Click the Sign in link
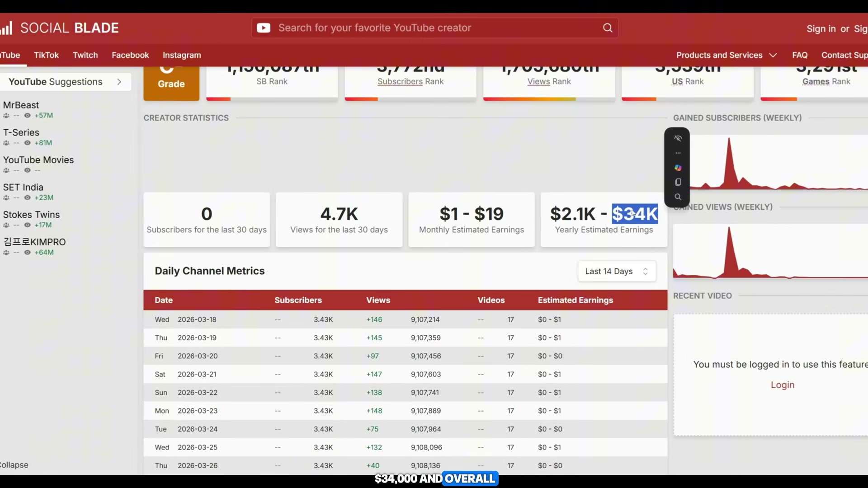868x488 pixels. [x=821, y=28]
